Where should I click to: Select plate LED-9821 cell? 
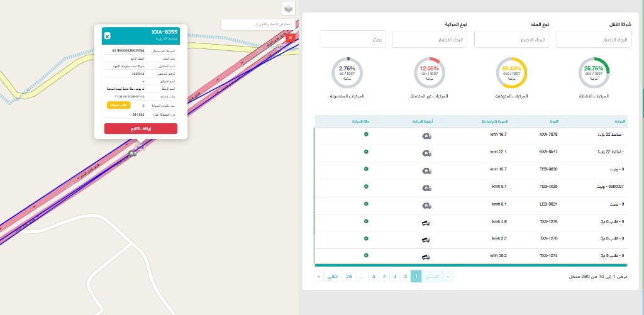coord(548,204)
